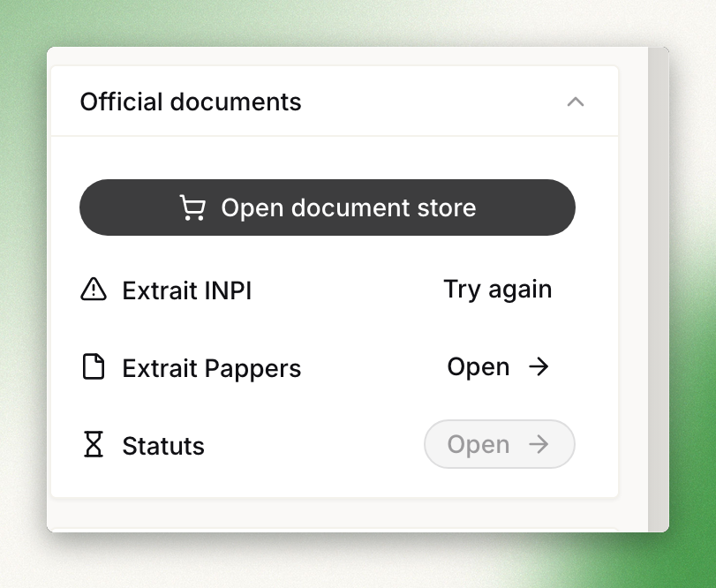Image resolution: width=716 pixels, height=588 pixels.
Task: Select the Extrait Pappers label
Action: tap(212, 368)
